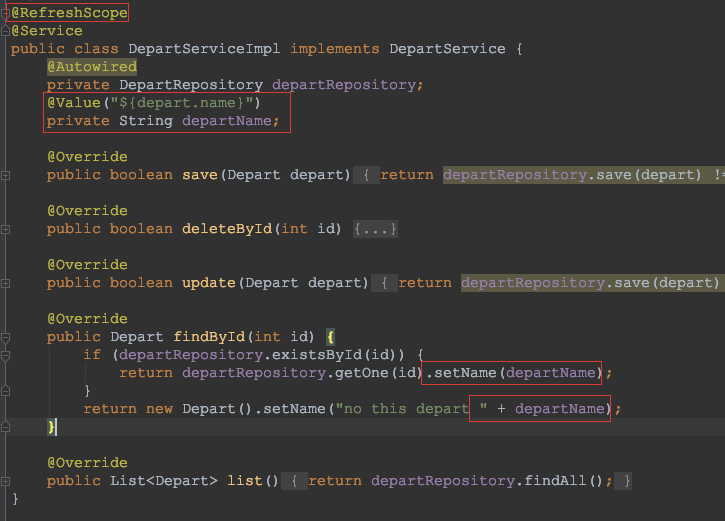This screenshot has width=725, height=521.
Task: Click departRepository.save(depart) in update method
Action: [590, 283]
